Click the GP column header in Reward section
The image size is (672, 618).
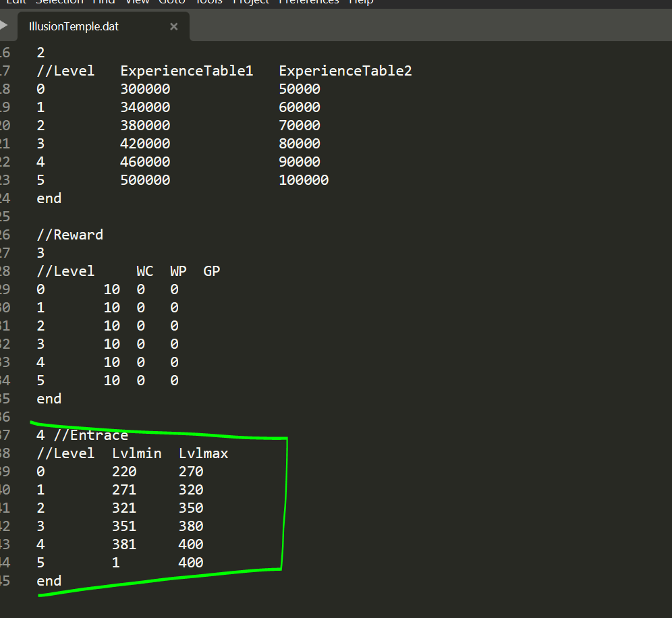[212, 271]
